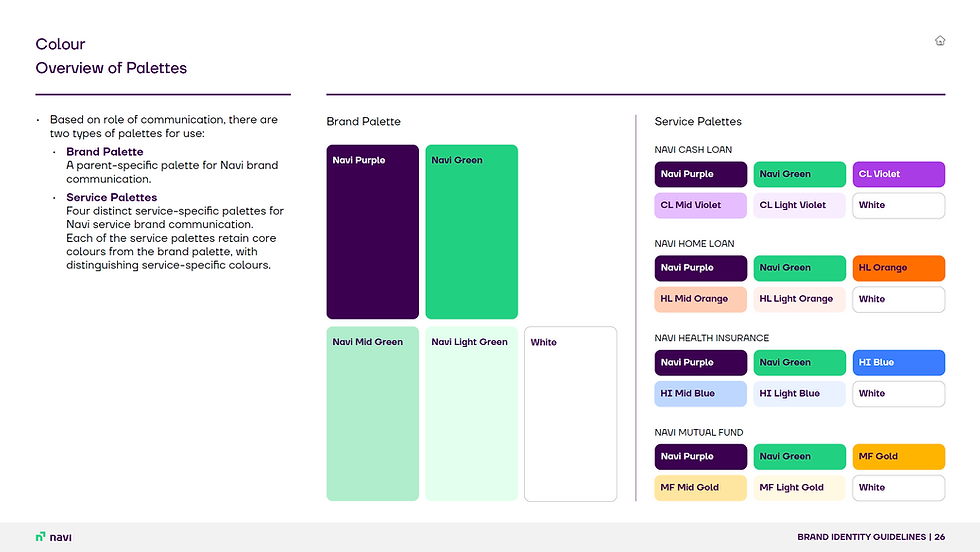Screen dimensions: 980x552
Task: Click the 'Colour' title text
Action: pyautogui.click(x=60, y=44)
